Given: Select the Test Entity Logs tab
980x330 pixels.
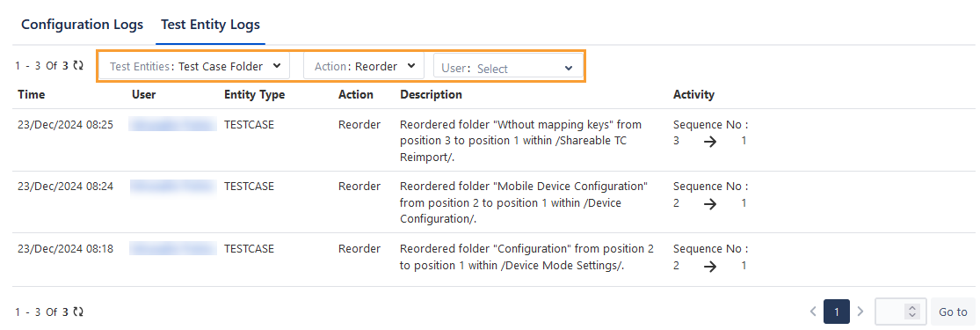Looking at the screenshot, I should click(x=211, y=25).
